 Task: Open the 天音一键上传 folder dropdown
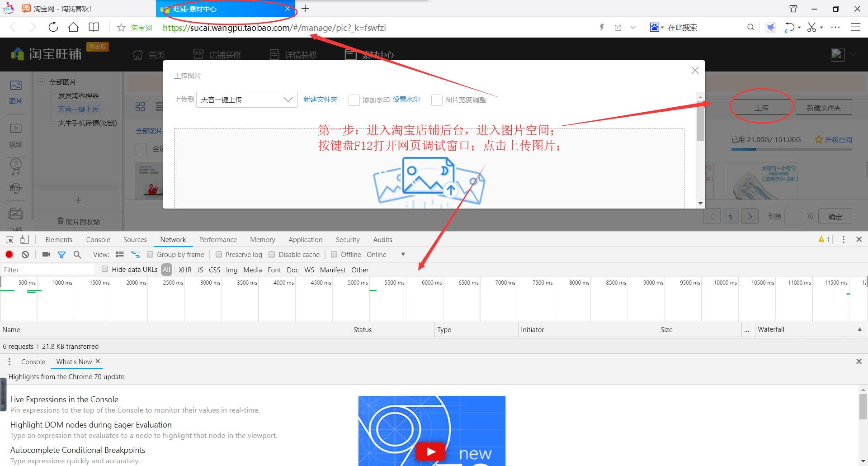click(x=247, y=100)
